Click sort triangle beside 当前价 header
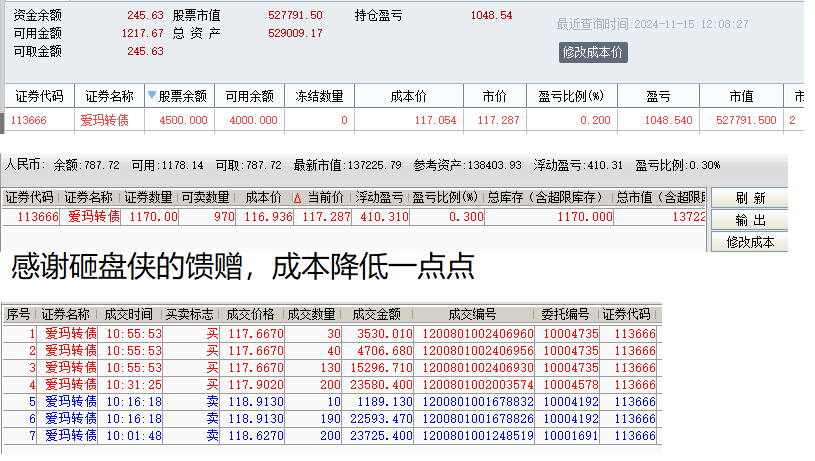The image size is (815, 461). click(x=297, y=198)
